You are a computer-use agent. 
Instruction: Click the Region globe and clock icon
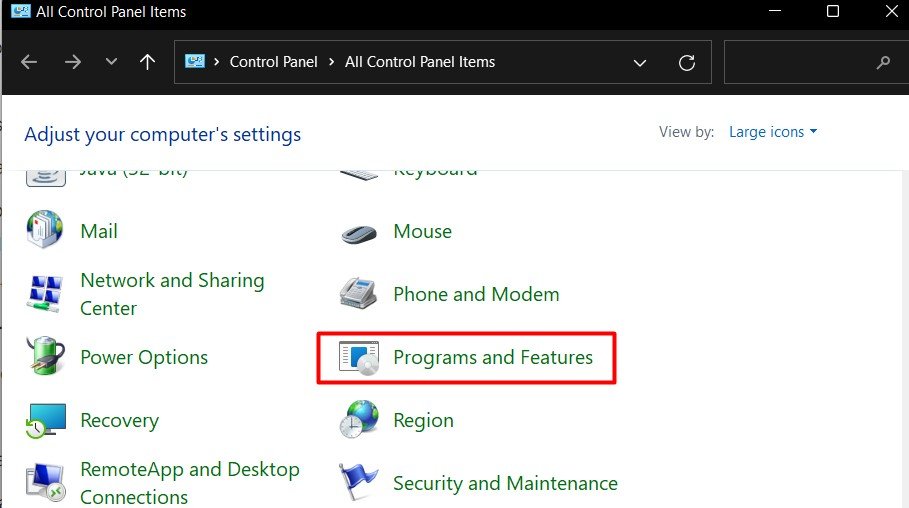point(359,419)
